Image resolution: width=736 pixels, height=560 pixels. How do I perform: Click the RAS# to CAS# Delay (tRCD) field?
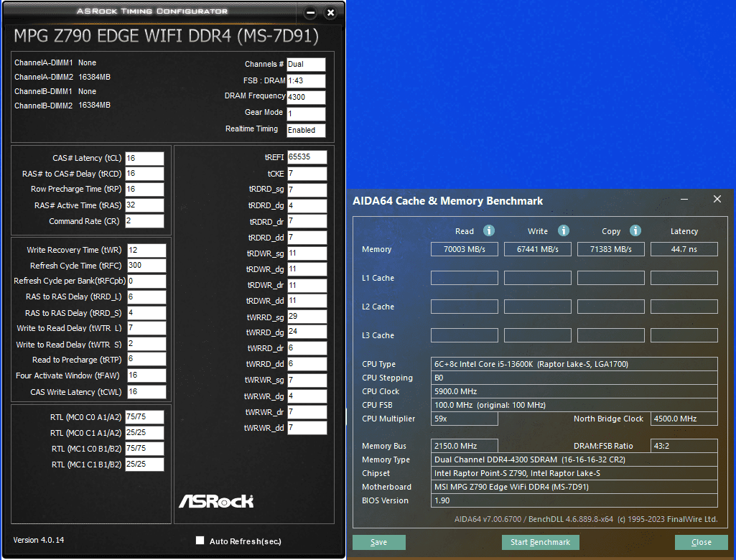(144, 174)
